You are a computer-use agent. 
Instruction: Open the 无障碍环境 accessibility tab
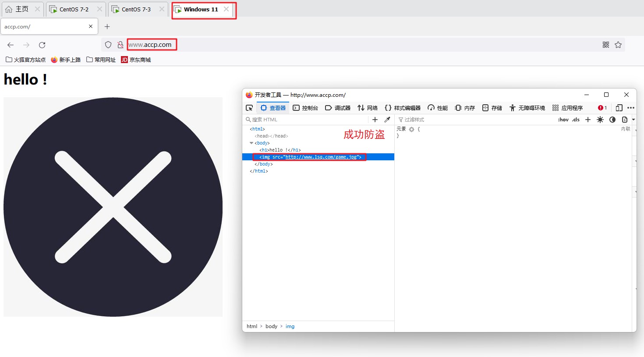tap(527, 108)
